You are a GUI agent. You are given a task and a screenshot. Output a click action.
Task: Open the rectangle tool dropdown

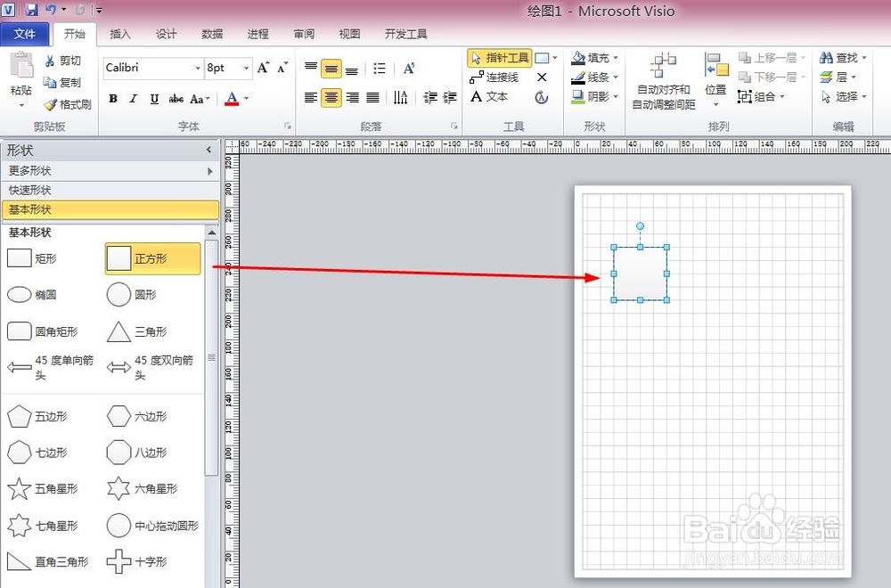(x=554, y=58)
